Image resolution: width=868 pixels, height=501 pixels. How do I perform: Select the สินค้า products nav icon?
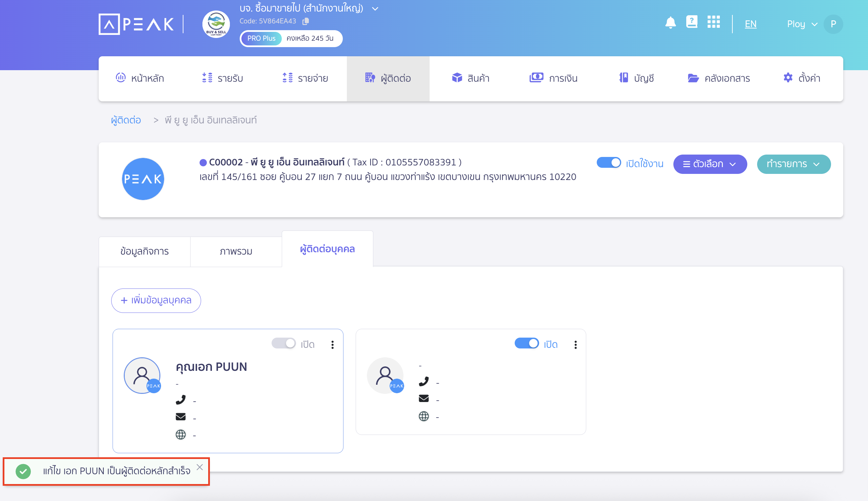point(457,78)
